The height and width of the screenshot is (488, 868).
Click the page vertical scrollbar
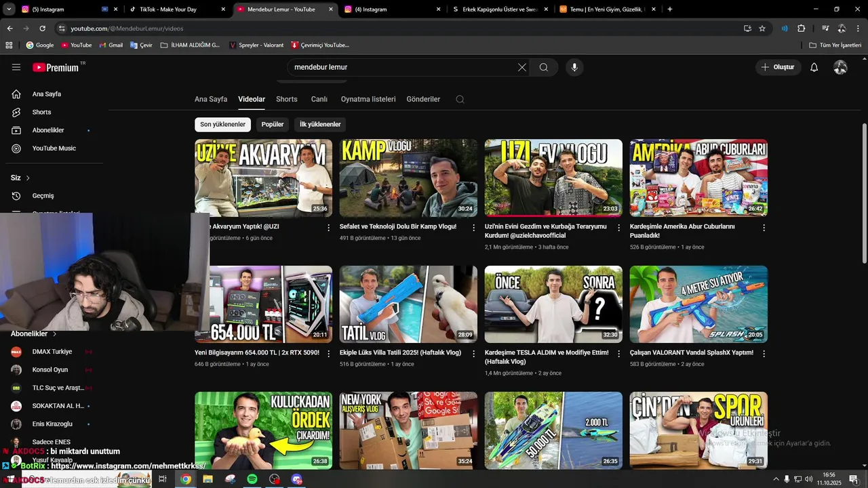click(x=864, y=193)
